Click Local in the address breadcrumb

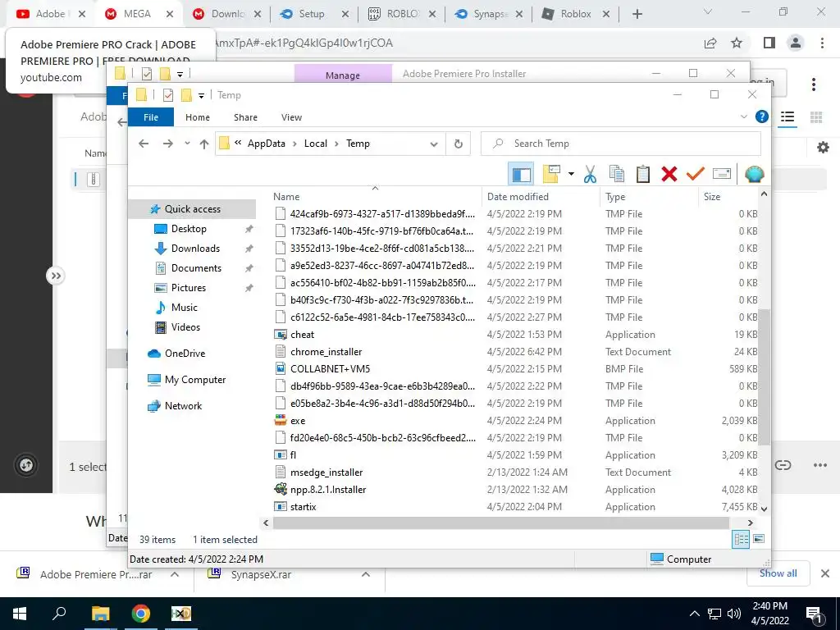316,144
